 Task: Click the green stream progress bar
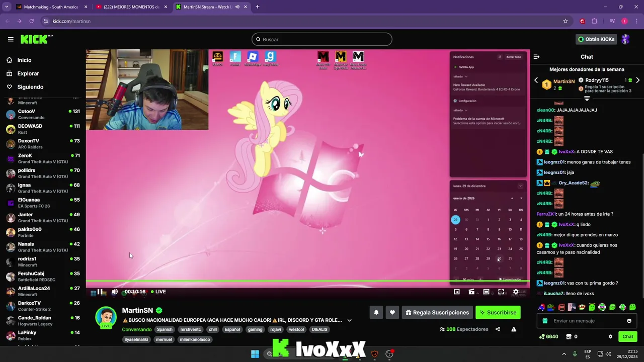(x=307, y=281)
